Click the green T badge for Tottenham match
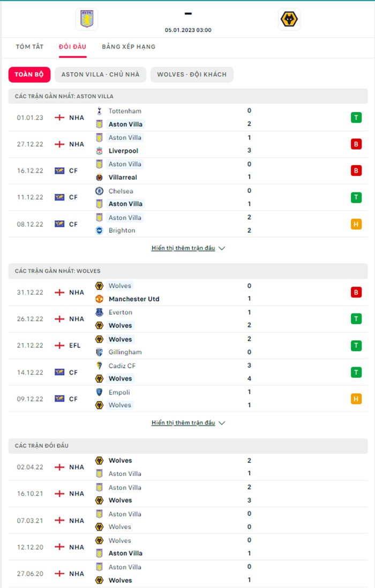The height and width of the screenshot is (588, 375). tap(356, 117)
